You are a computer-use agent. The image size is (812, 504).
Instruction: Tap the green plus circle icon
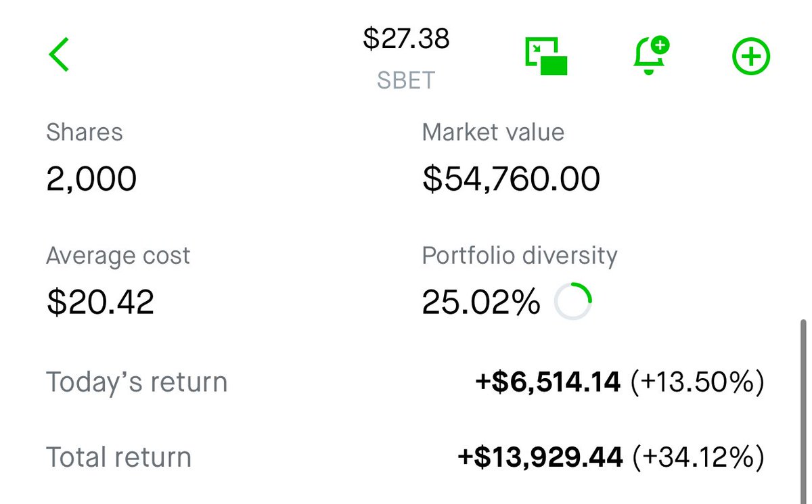coord(751,56)
